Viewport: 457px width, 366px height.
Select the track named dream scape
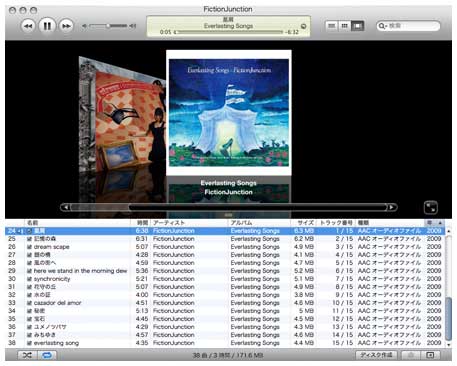click(52, 247)
